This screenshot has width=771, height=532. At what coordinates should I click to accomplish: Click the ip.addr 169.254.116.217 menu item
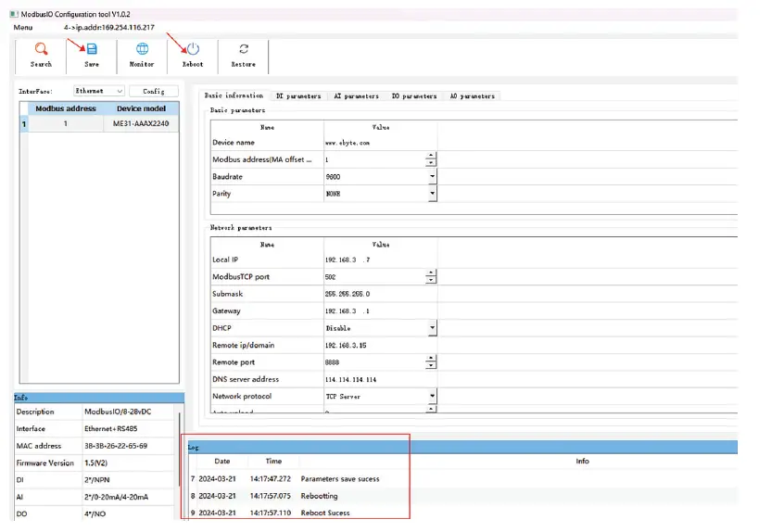click(x=108, y=28)
